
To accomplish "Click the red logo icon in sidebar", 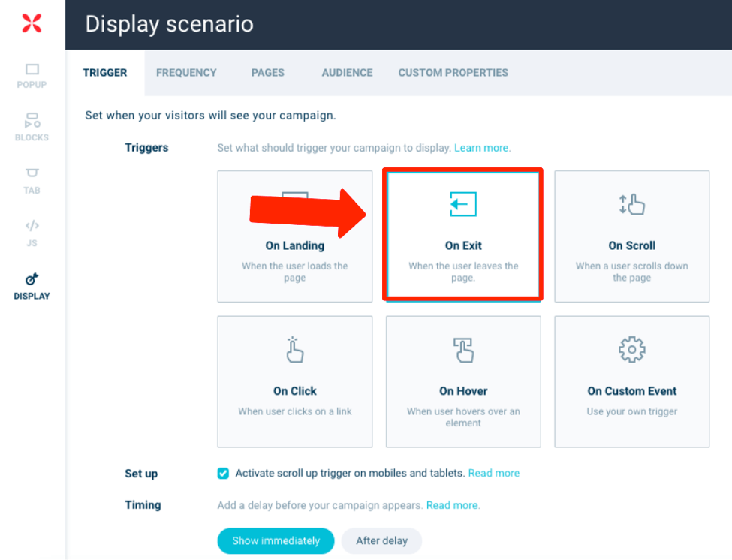I will tap(32, 23).
